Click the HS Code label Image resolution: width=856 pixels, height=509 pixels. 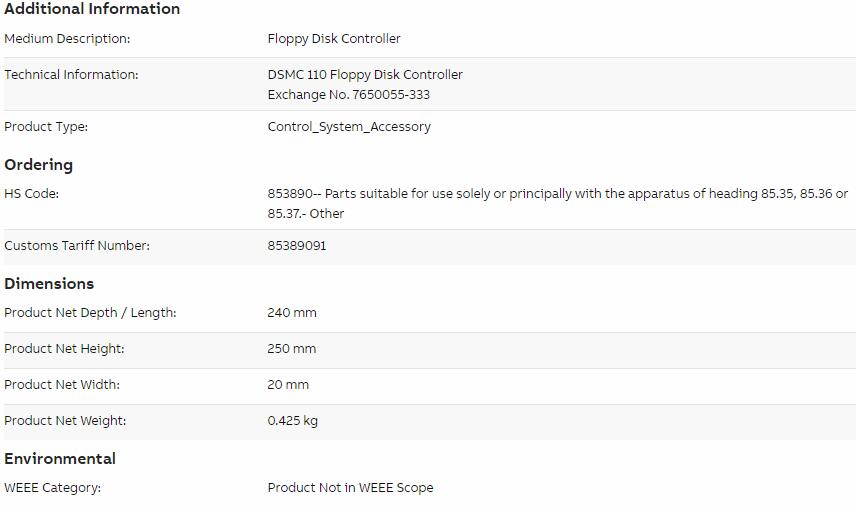tap(31, 194)
